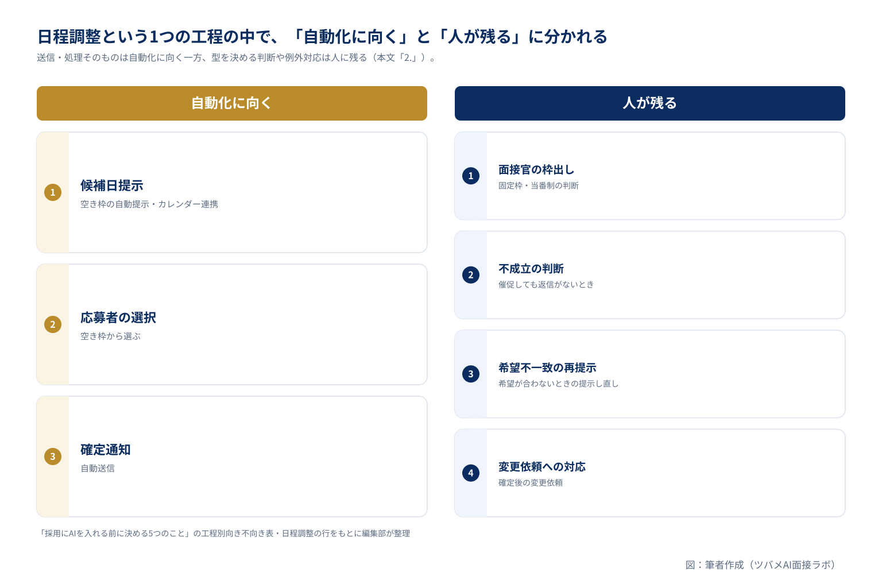Click the 候補日提示 card title
Screen dimensions: 882x588
click(112, 185)
